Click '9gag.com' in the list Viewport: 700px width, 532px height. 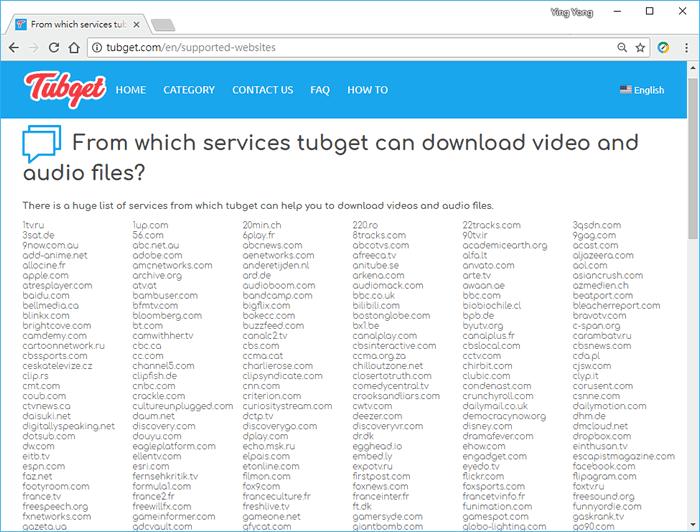(x=594, y=235)
